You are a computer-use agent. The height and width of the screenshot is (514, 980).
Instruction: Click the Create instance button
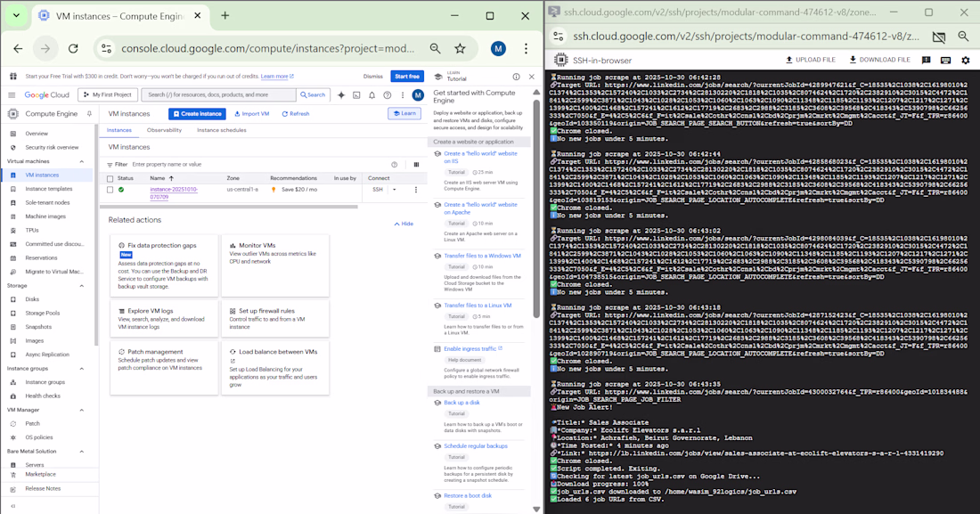[197, 114]
